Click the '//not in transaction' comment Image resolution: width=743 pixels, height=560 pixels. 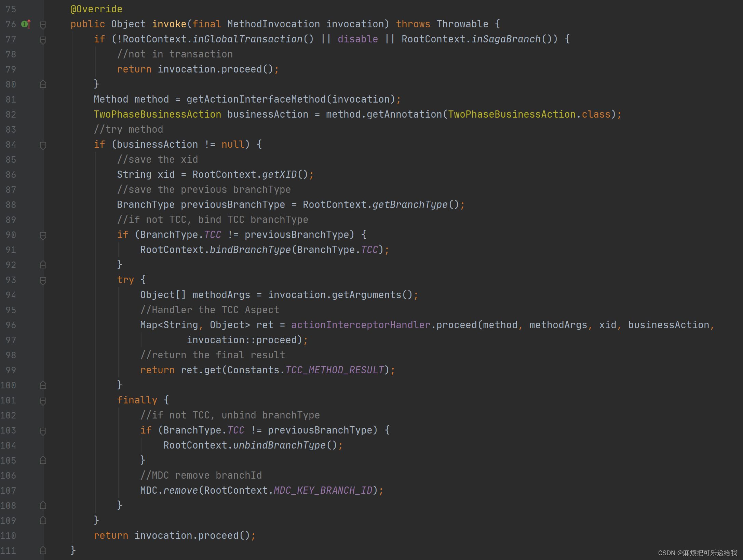pyautogui.click(x=175, y=54)
